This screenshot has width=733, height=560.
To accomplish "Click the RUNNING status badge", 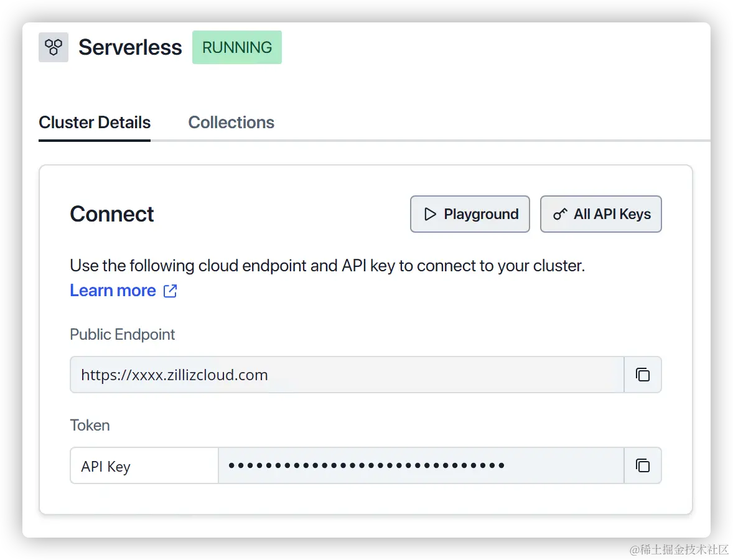I will point(237,47).
